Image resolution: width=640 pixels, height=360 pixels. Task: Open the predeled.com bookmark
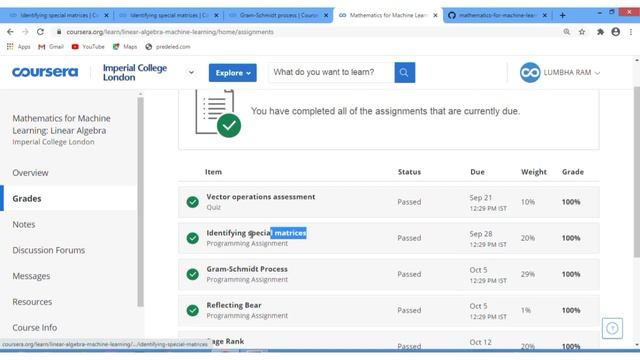coord(168,47)
